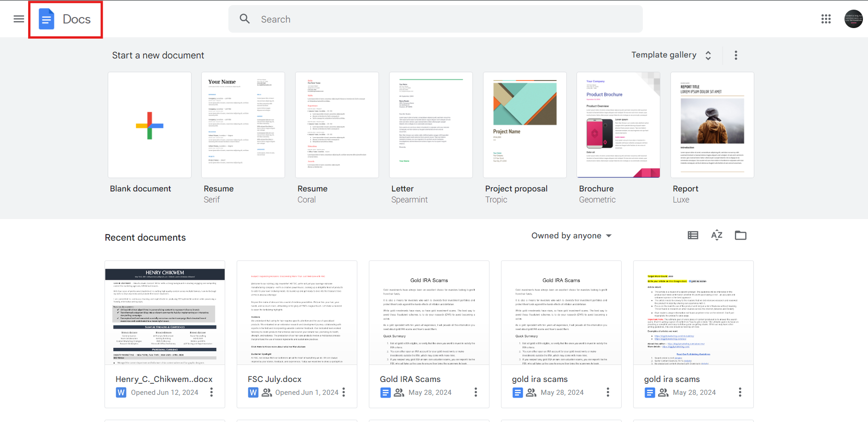
Task: Open the main menu hamburger icon
Action: click(x=19, y=19)
